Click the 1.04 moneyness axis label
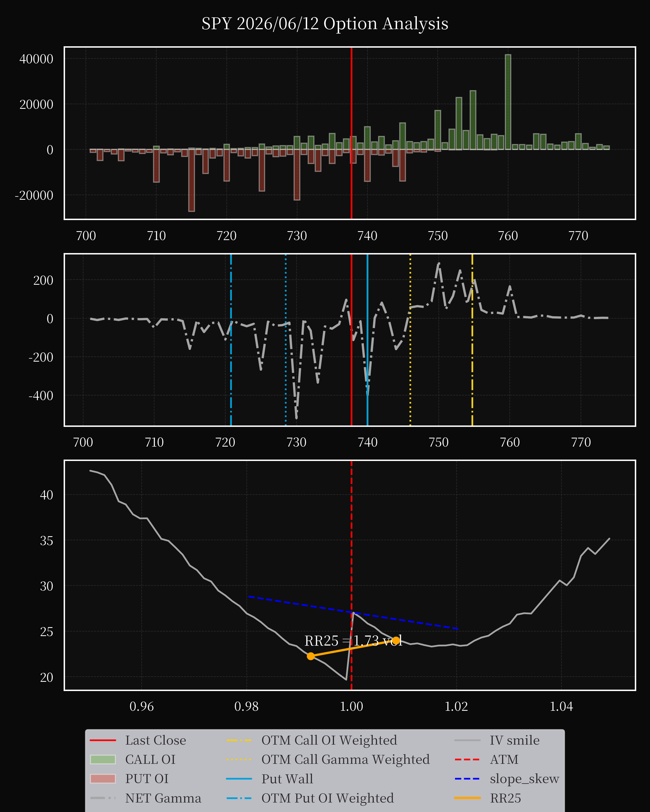This screenshot has width=650, height=812. pos(561,706)
